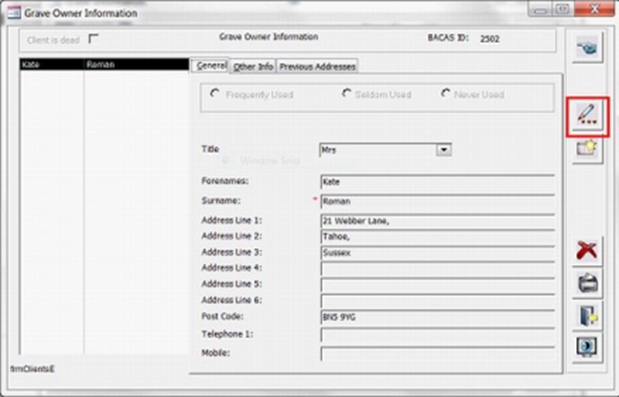Image resolution: width=619 pixels, height=397 pixels.
Task: Click the printer icon button
Action: [588, 283]
